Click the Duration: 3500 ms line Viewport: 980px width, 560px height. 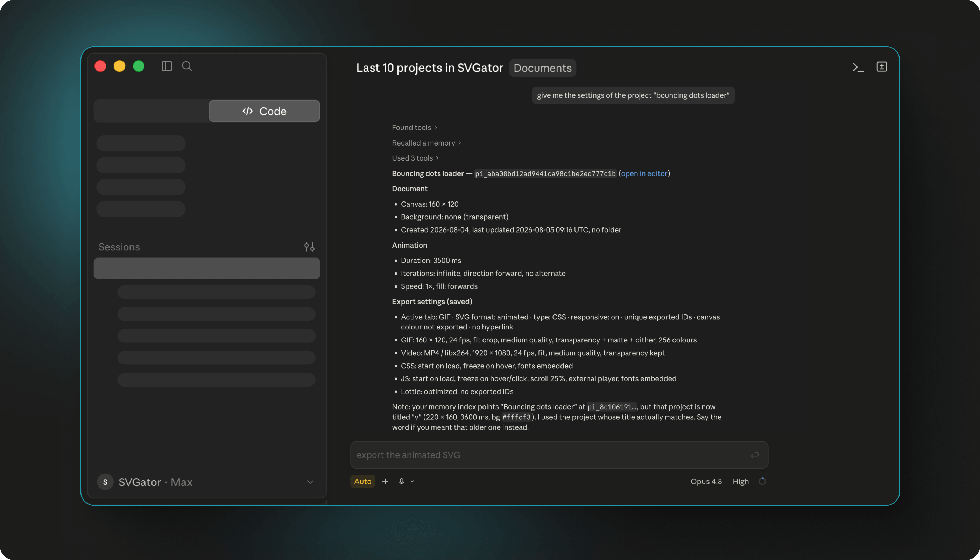(x=431, y=260)
